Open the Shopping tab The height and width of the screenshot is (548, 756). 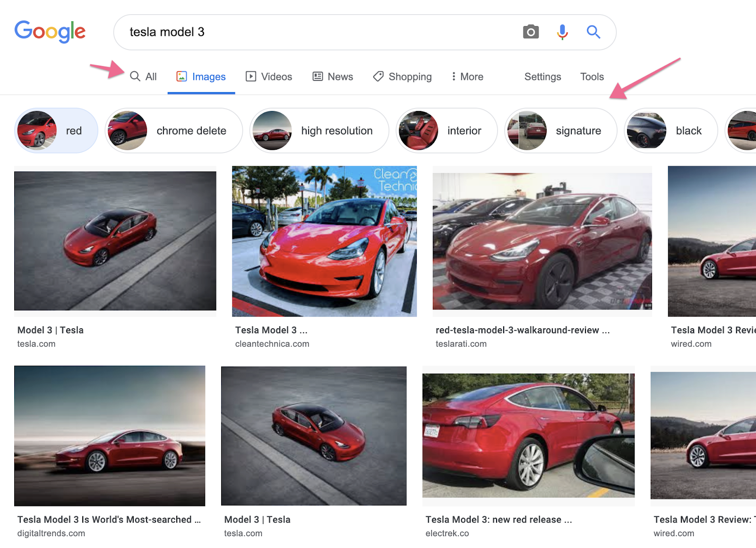[403, 77]
